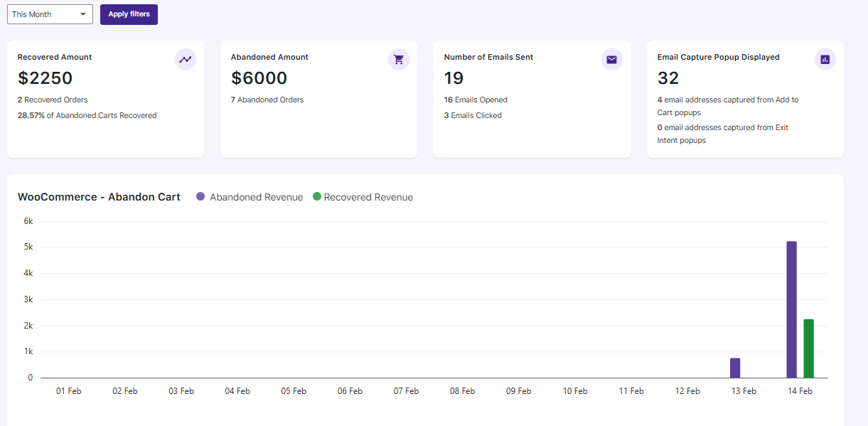Click the Abandoned Amount shopping cart icon
Image resolution: width=868 pixels, height=426 pixels.
(x=399, y=60)
